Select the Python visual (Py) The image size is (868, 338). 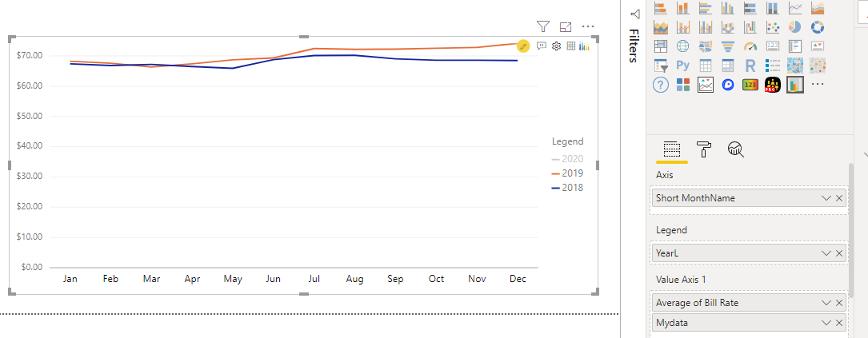[x=683, y=66]
